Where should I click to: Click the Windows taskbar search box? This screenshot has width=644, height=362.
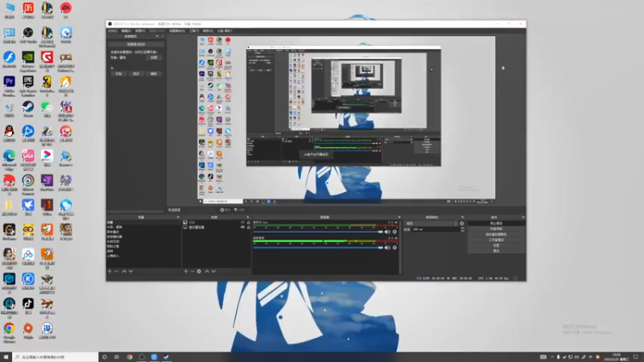click(55, 356)
